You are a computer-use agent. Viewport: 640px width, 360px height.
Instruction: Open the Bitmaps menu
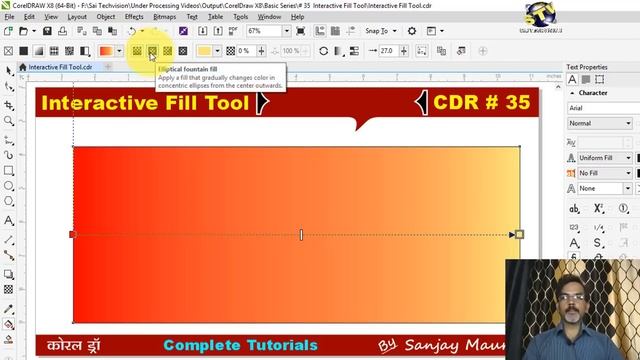164,17
